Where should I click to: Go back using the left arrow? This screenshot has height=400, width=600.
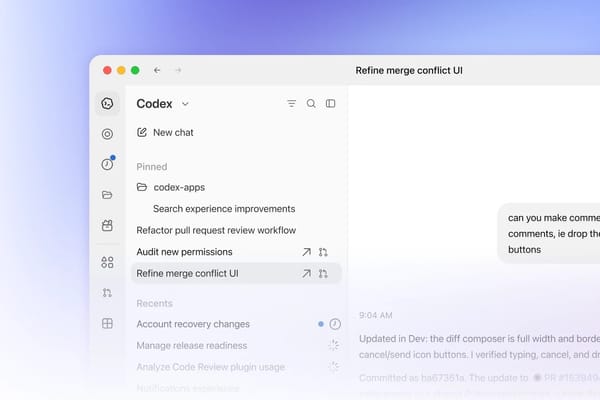(x=157, y=70)
